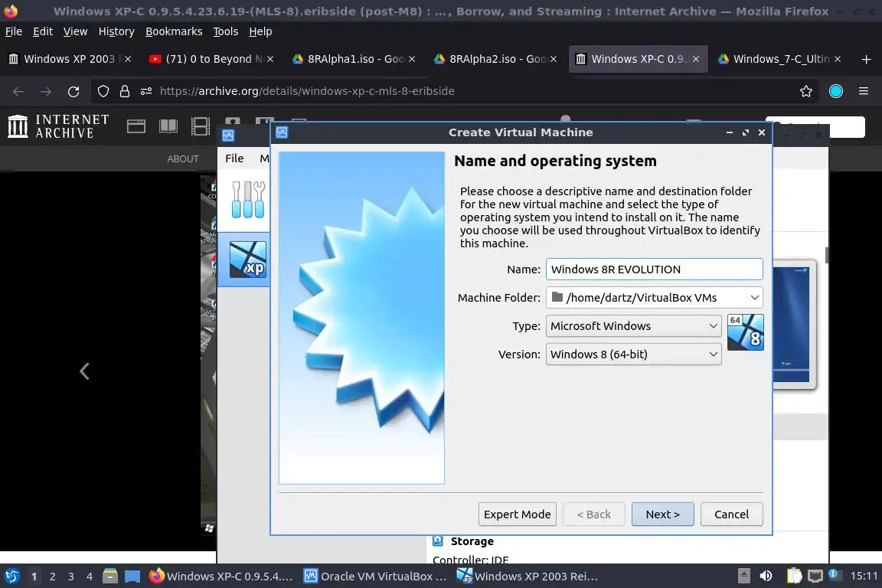Image resolution: width=882 pixels, height=588 pixels.
Task: Click the folder icon in Machine Folder field
Action: click(x=557, y=296)
